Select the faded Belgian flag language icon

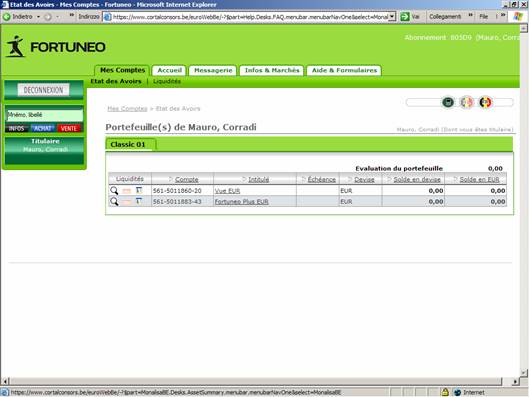[467, 102]
